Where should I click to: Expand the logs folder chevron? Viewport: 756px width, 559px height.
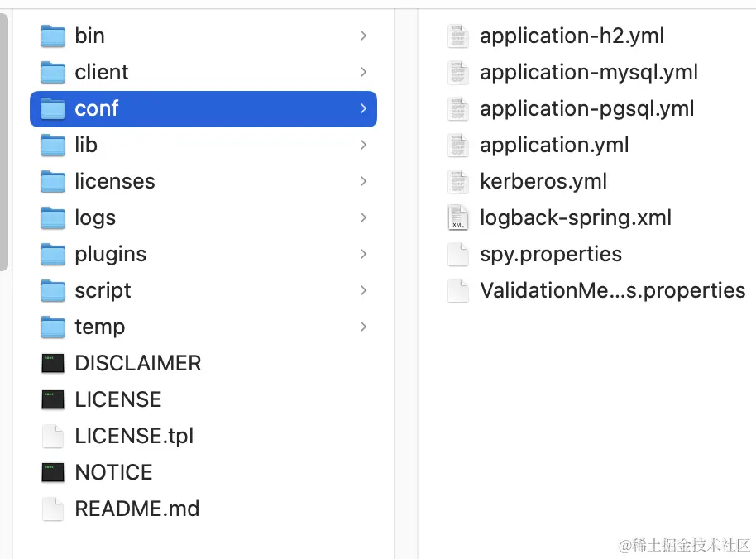[363, 217]
